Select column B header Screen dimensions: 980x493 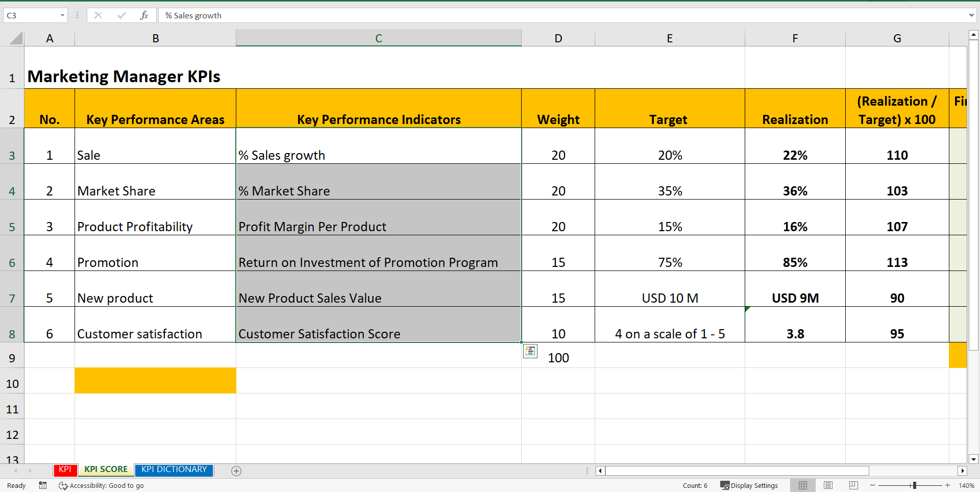pos(155,38)
